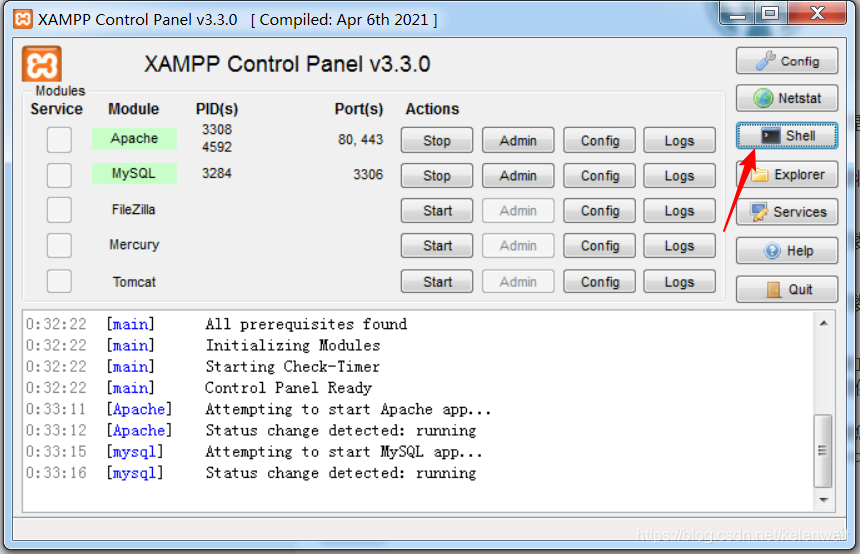Open Tomcat Config options
The height and width of the screenshot is (554, 860).
tap(599, 281)
